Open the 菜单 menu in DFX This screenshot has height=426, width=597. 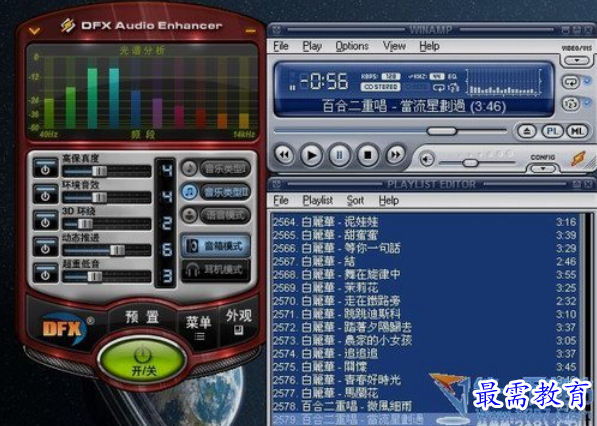tap(198, 326)
